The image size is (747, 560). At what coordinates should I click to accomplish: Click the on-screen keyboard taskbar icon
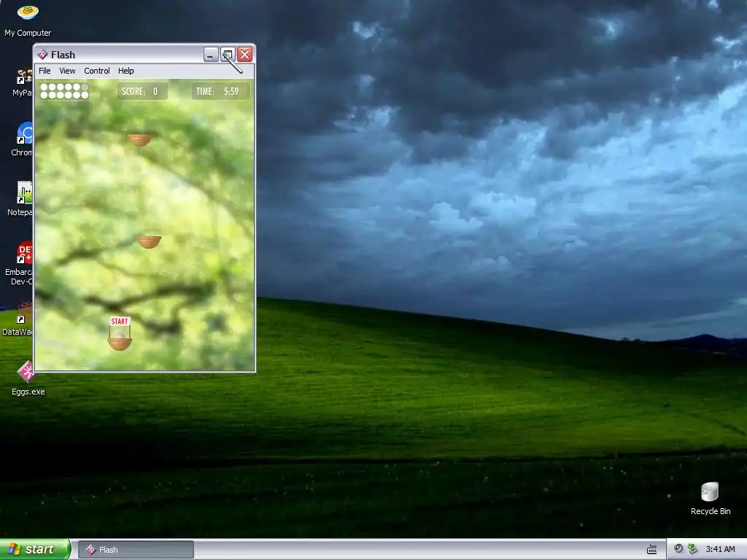pyautogui.click(x=651, y=550)
